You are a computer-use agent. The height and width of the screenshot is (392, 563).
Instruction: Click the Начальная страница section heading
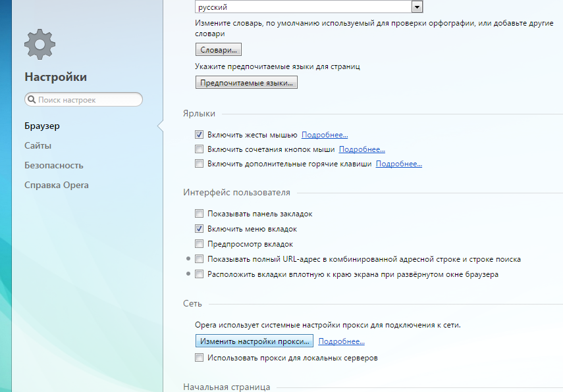pos(227,387)
